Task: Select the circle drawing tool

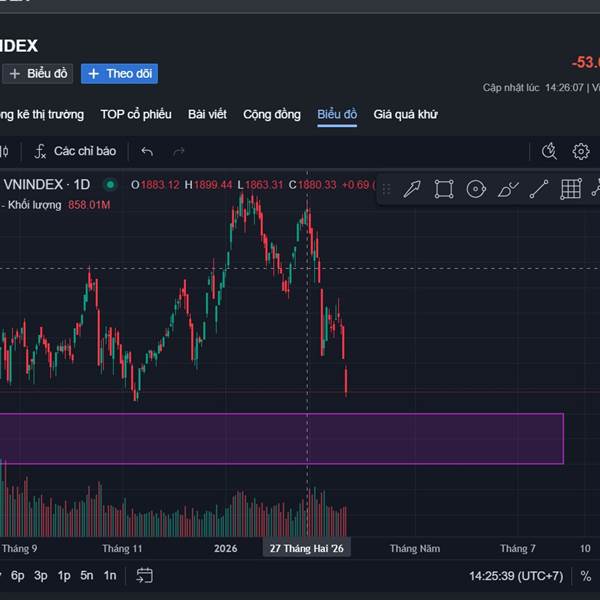Action: click(x=476, y=189)
